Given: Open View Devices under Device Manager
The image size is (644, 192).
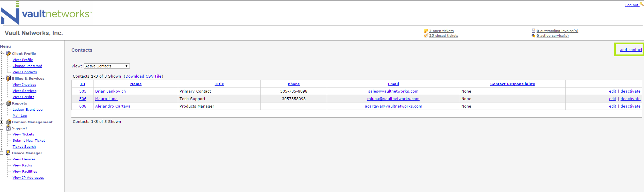Looking at the screenshot, I should click(x=24, y=159).
